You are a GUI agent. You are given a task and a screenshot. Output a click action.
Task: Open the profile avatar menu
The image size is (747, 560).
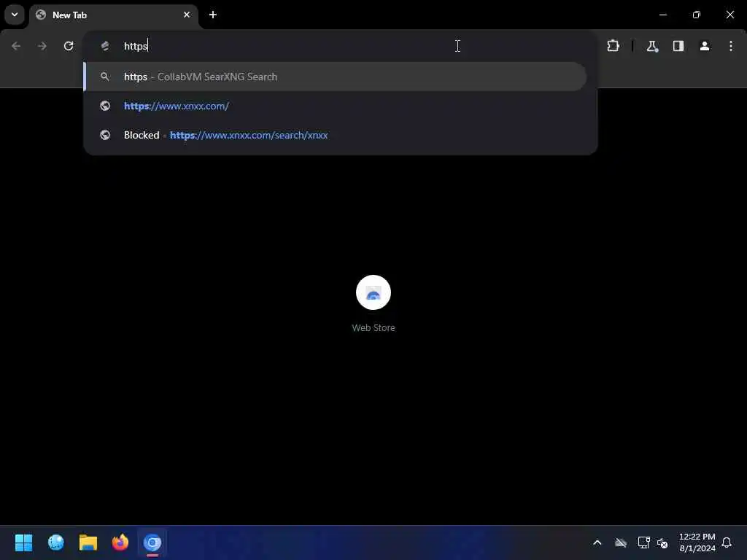[705, 46]
